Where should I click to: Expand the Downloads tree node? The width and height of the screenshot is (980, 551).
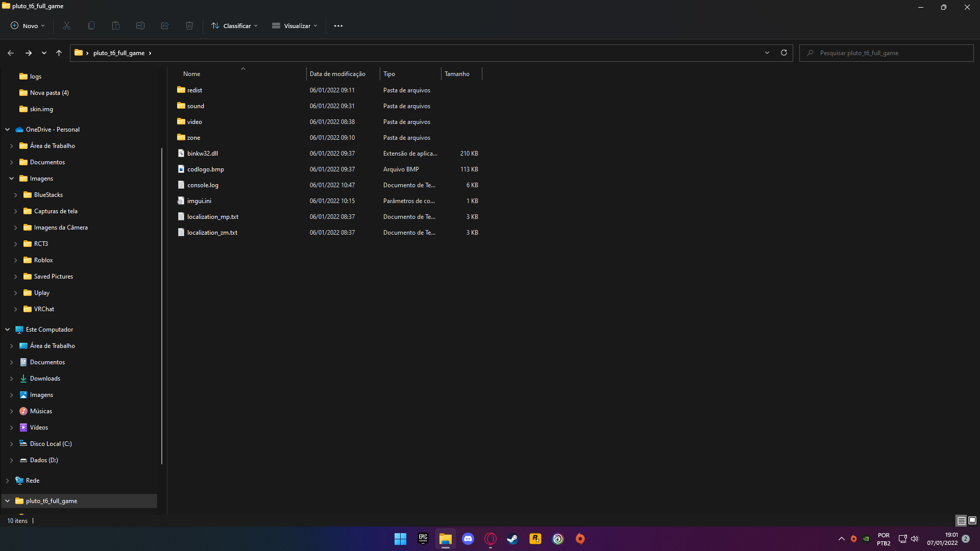(11, 379)
